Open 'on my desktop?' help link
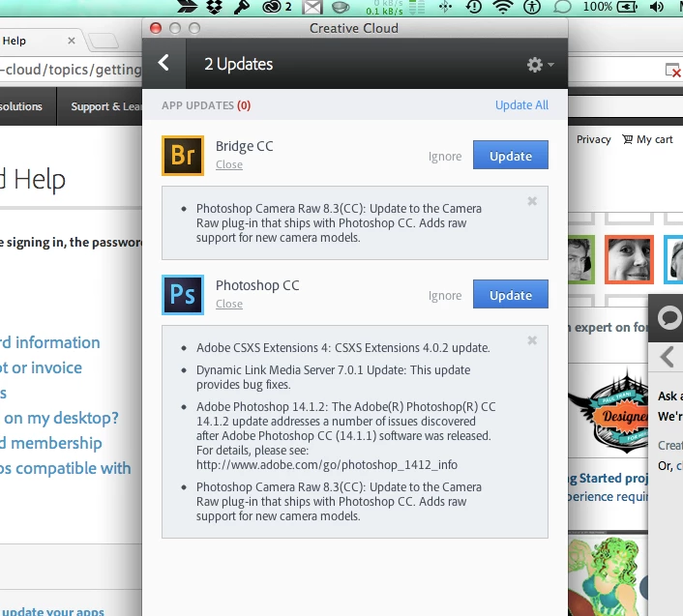Viewport: 683px width, 616px height. click(59, 418)
